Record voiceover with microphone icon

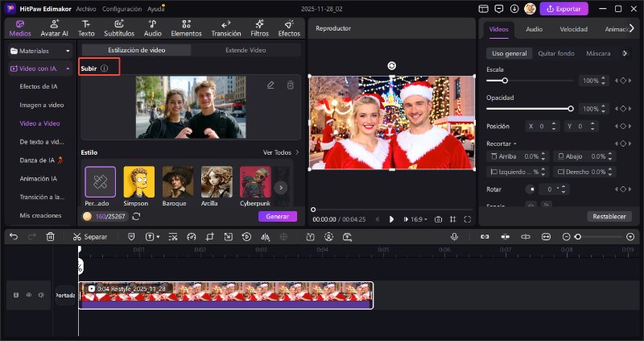coord(454,236)
